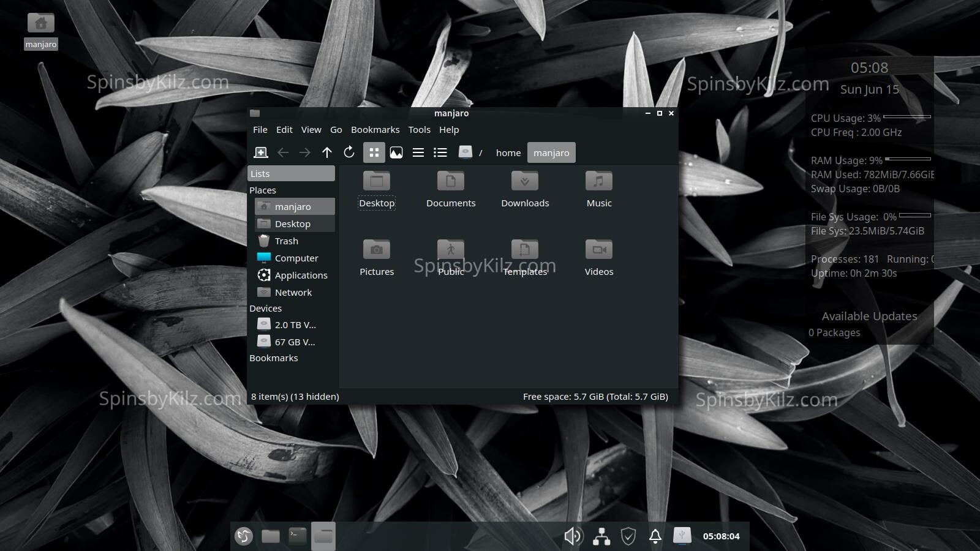Select manjaro button in the path bar
This screenshot has height=551, width=980.
(x=551, y=152)
